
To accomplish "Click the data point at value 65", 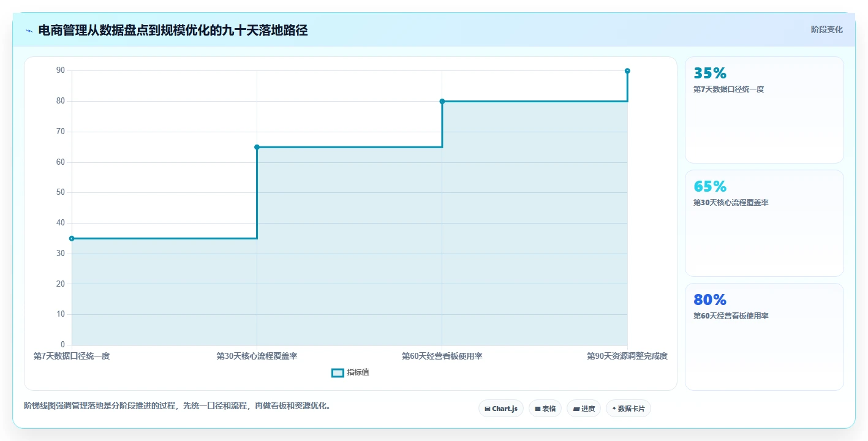I will point(257,147).
